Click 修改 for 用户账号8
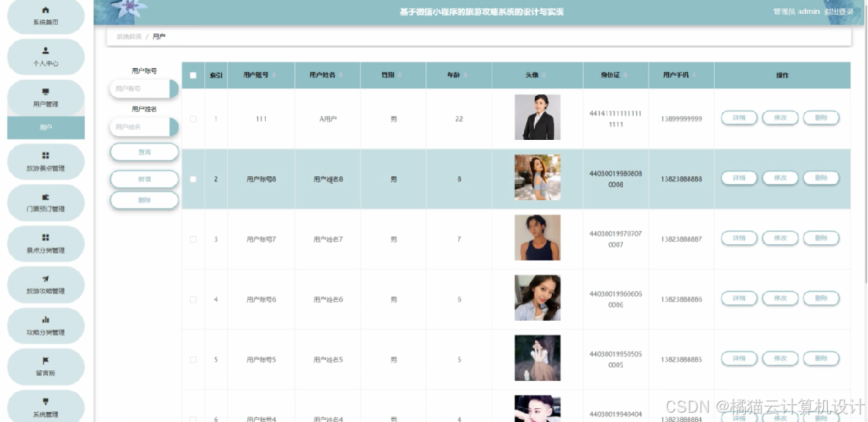This screenshot has height=422, width=868. [x=780, y=178]
